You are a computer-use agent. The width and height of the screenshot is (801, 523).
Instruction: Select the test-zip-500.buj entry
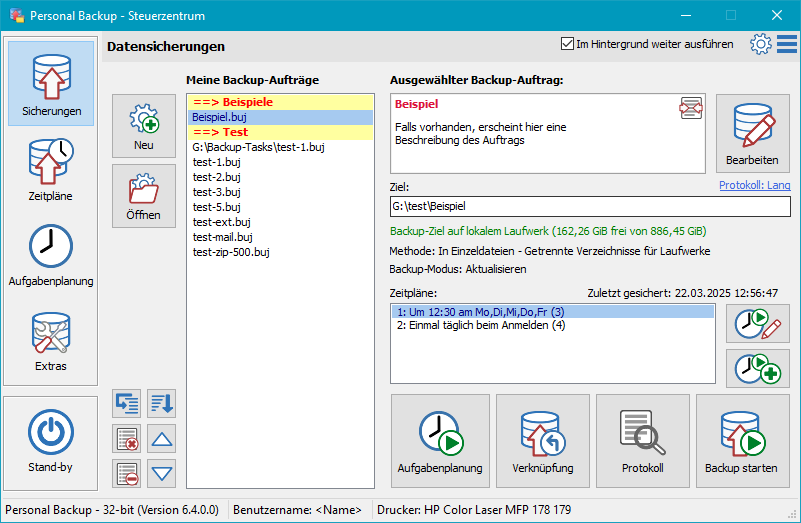280,252
